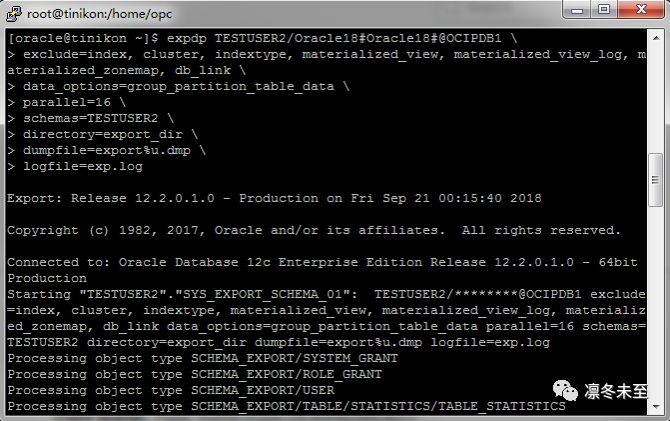Viewport: 670px width, 421px height.
Task: Click the vertical scrollbar thumb
Action: pos(657,180)
